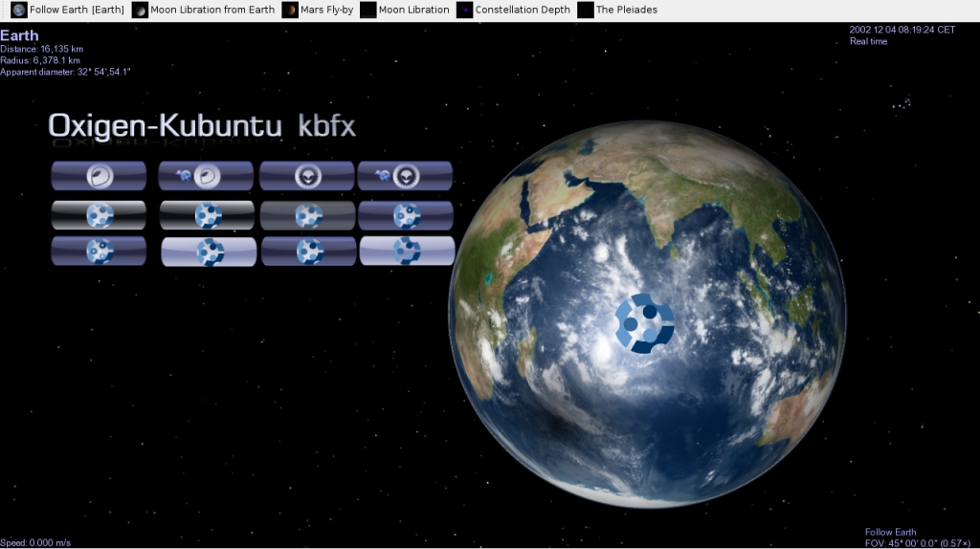Click the gray Kubuntu logo button

coord(307,215)
